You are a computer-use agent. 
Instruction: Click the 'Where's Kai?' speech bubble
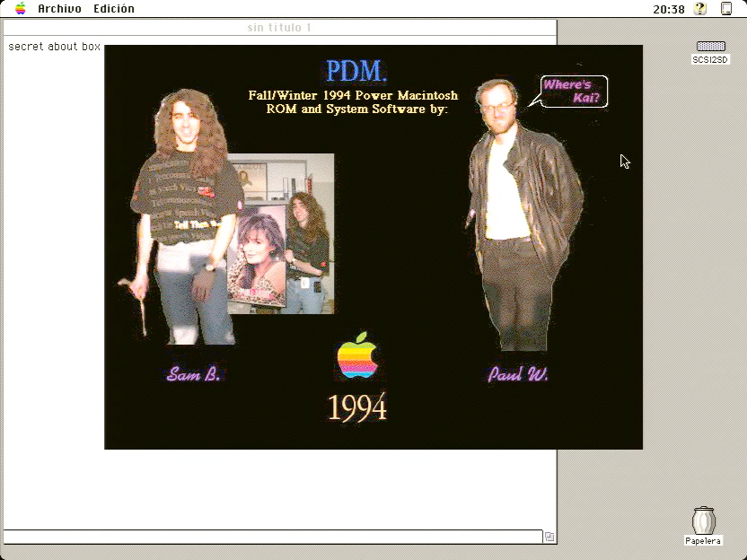(x=574, y=92)
